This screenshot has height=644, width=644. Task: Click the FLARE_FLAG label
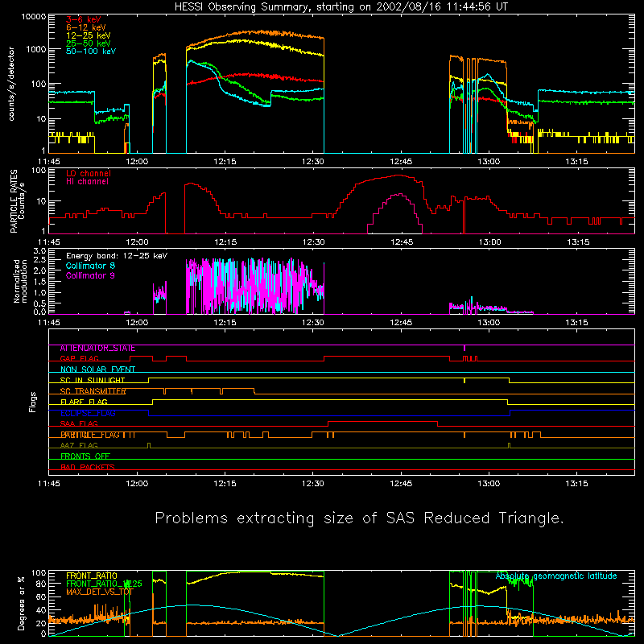point(84,402)
